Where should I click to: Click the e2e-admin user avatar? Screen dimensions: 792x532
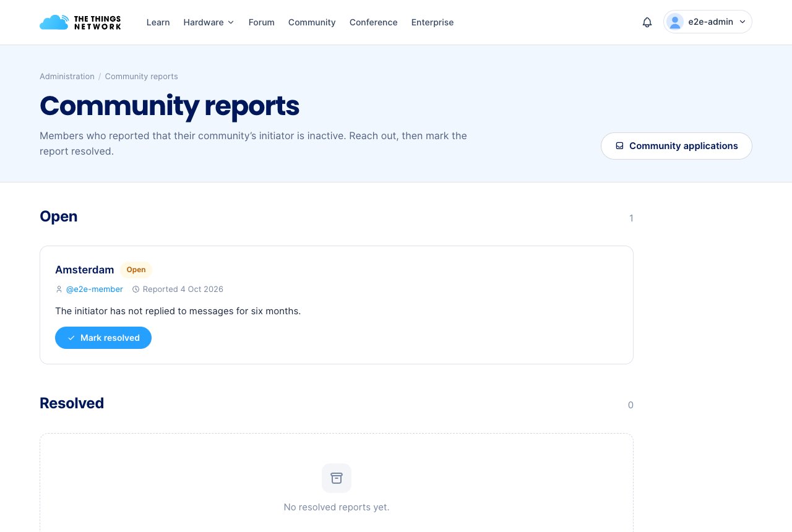click(x=675, y=22)
